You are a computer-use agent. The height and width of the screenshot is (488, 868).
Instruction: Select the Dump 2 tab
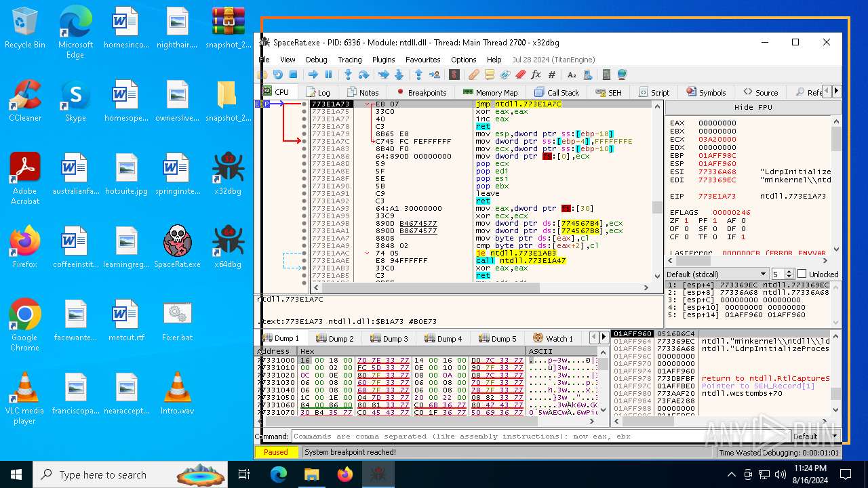point(334,338)
